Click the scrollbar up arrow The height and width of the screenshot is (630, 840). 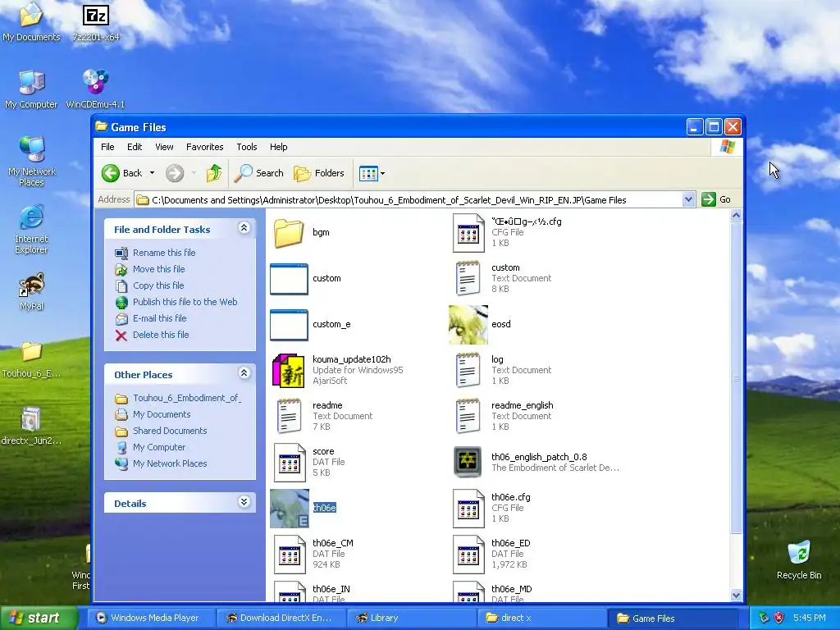(736, 216)
